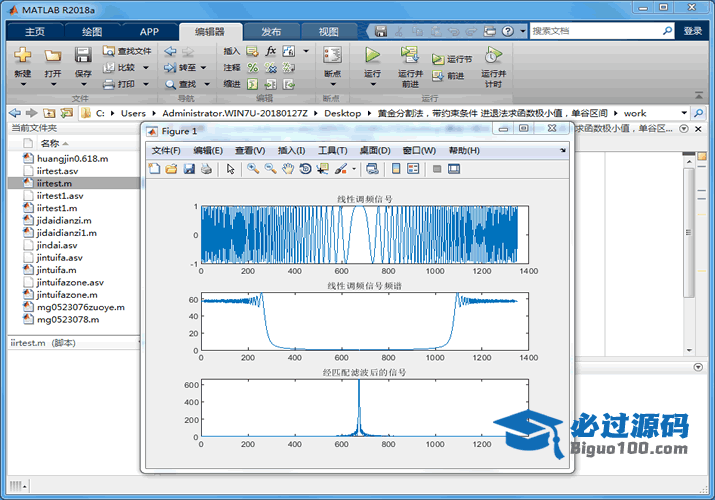Expand the Go To dropdown arrow
This screenshot has width=715, height=500.
coord(203,67)
